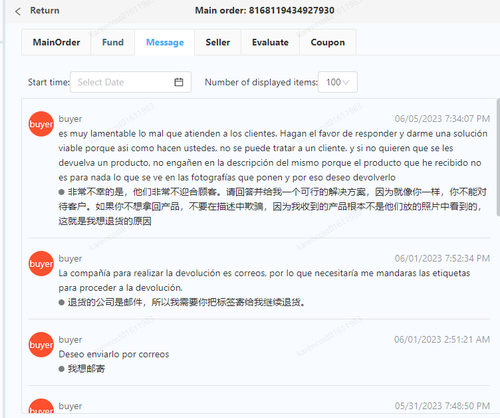Click the timestamp 05/31/2023 7:48:50 PM
500x418 pixels.
pyautogui.click(x=442, y=406)
